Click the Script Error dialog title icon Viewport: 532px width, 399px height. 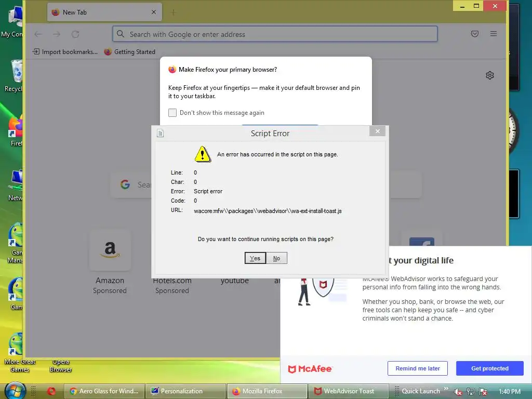pyautogui.click(x=161, y=134)
